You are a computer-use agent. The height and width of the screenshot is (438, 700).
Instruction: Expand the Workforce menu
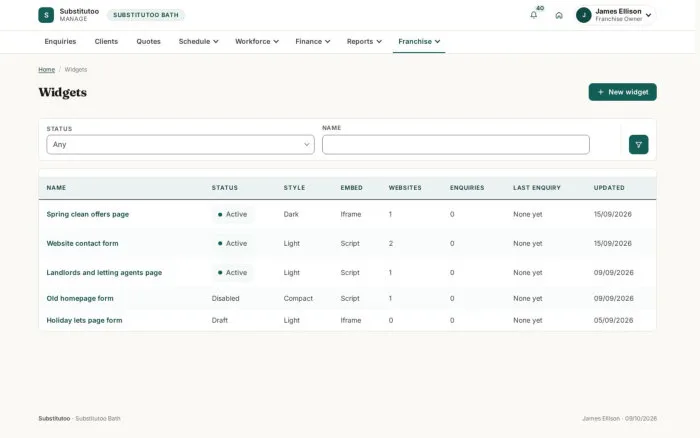tap(257, 42)
